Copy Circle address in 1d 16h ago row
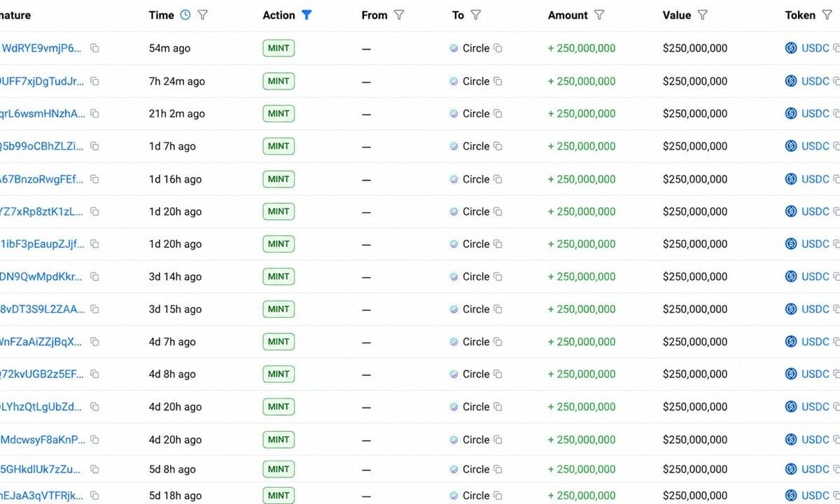The image size is (840, 504). [x=498, y=179]
